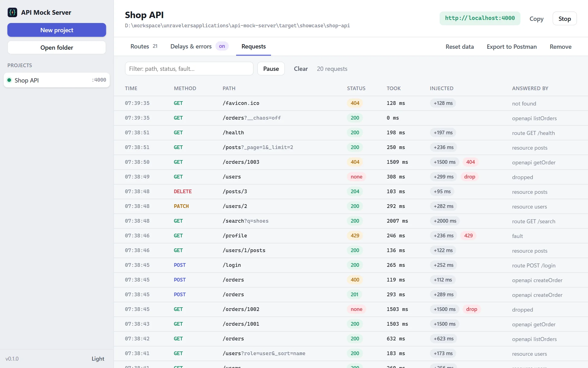
Task: Open the /users?role=user&_sort=name request
Action: coord(351,354)
